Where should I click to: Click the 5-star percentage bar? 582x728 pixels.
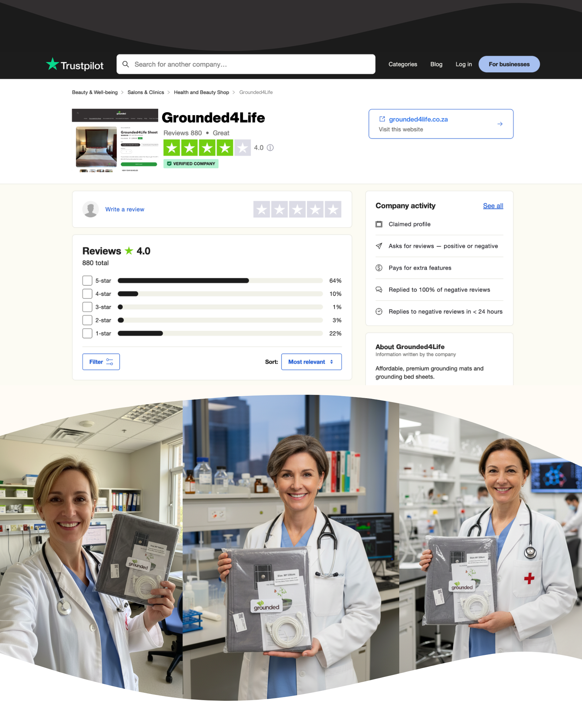[220, 281]
